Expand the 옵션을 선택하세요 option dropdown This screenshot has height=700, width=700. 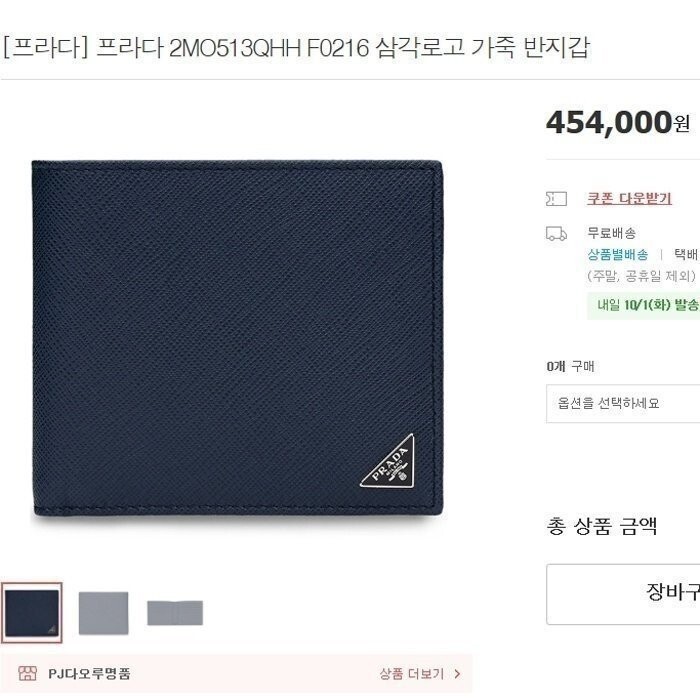[x=623, y=403]
